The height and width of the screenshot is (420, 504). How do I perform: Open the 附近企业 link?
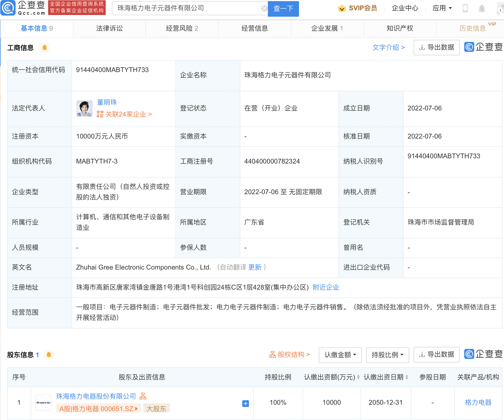[x=326, y=287]
